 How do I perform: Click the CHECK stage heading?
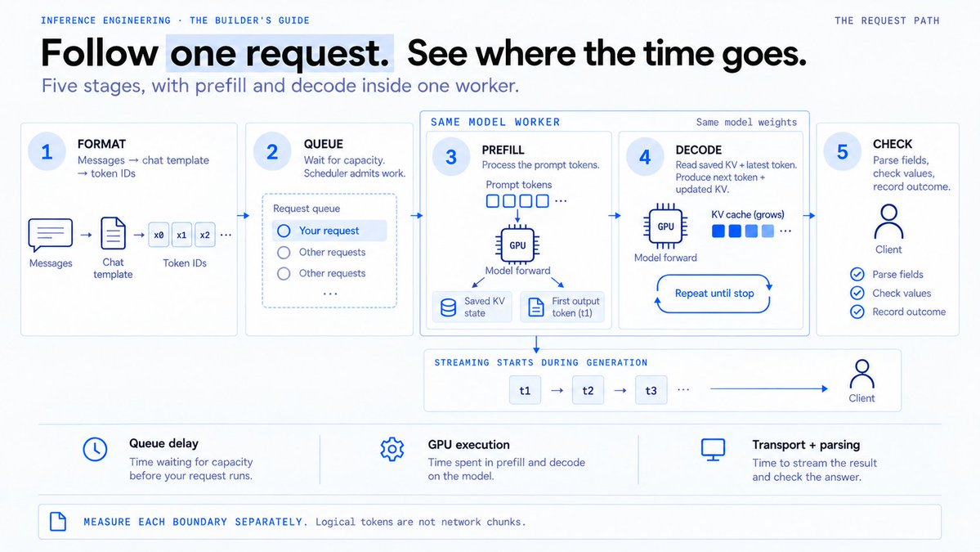click(x=893, y=144)
